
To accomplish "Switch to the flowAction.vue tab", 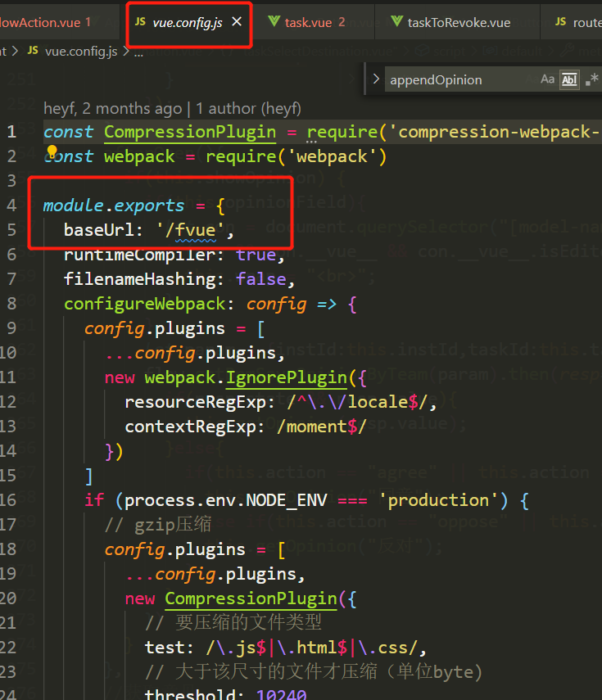I will 45,22.
